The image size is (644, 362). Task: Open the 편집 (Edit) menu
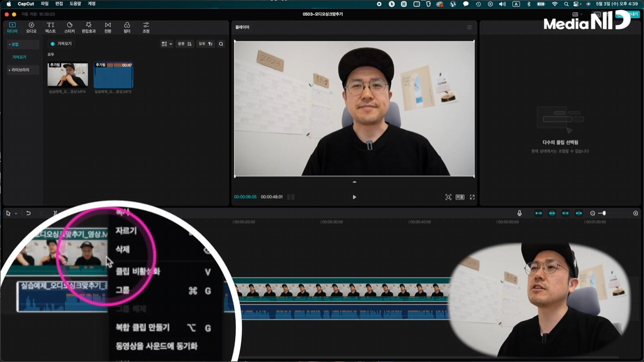click(x=59, y=4)
